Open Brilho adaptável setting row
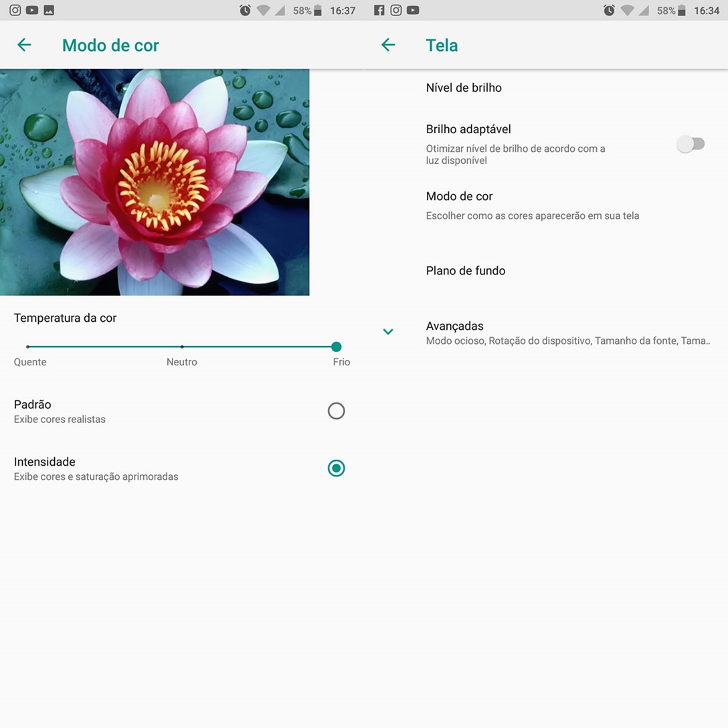This screenshot has width=728, height=728. 546,144
